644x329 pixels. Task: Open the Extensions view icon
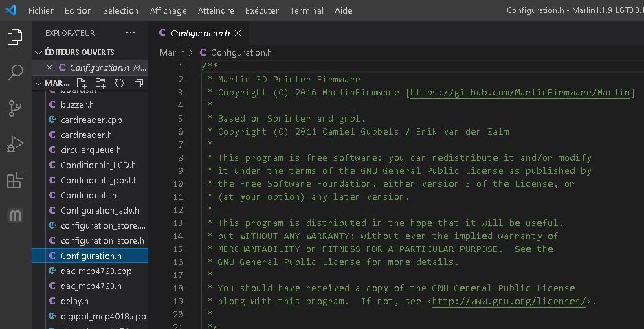coord(15,181)
